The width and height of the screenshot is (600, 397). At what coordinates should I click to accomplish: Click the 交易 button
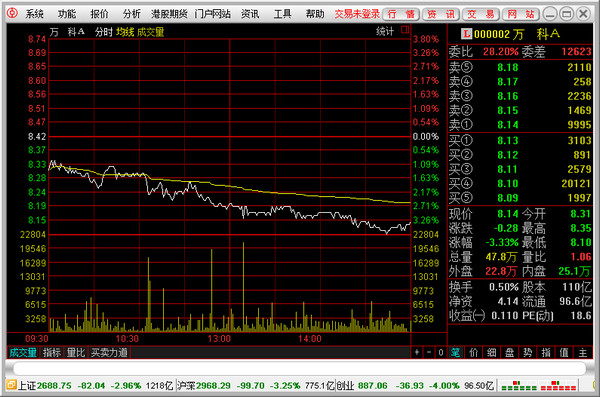pyautogui.click(x=481, y=15)
